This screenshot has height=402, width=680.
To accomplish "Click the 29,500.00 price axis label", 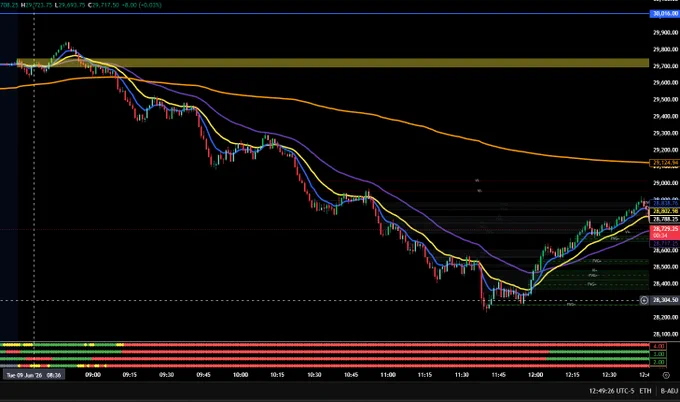I will pos(665,99).
